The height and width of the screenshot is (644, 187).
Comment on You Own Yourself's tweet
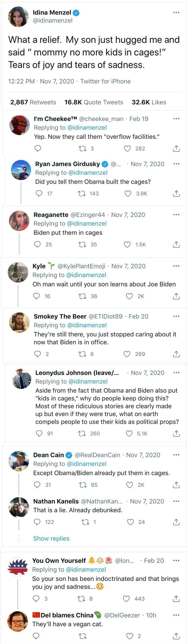click(x=36, y=598)
